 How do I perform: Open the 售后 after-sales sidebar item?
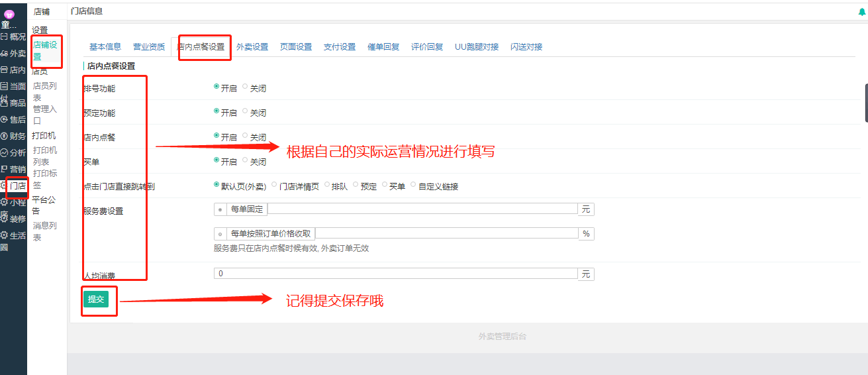[13, 119]
